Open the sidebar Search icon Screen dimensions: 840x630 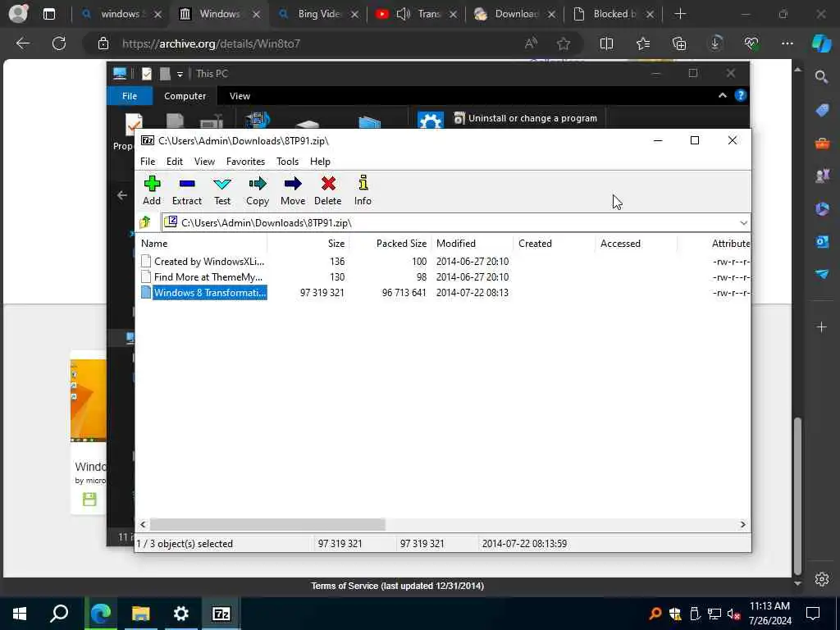click(x=821, y=77)
